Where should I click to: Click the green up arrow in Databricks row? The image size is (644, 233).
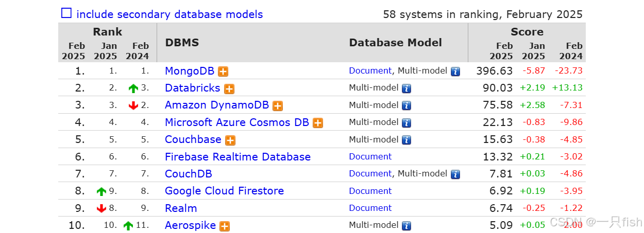click(x=133, y=88)
